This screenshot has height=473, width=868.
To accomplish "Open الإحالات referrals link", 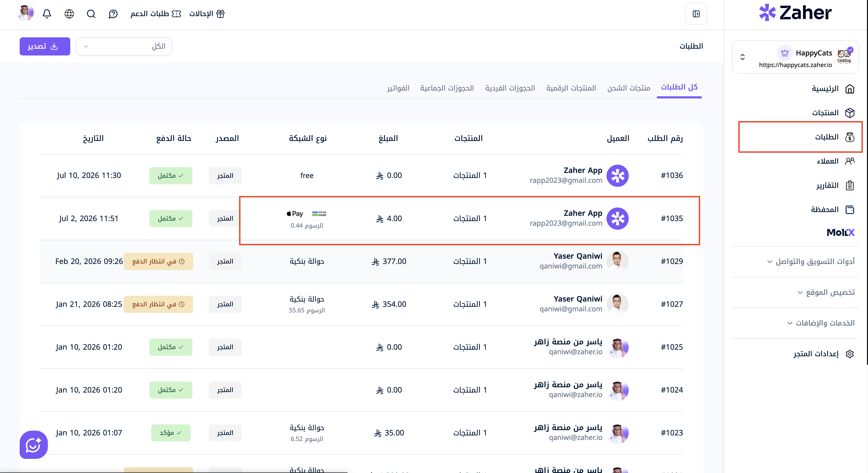I will [x=201, y=14].
